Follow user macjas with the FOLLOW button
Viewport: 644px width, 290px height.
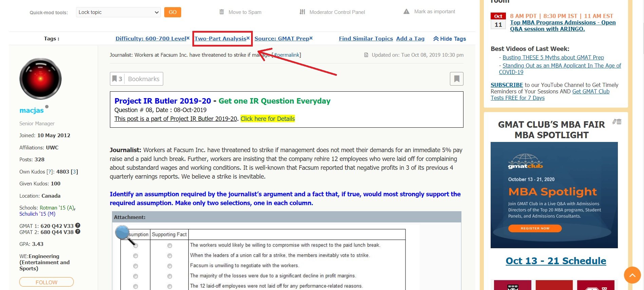[46, 282]
